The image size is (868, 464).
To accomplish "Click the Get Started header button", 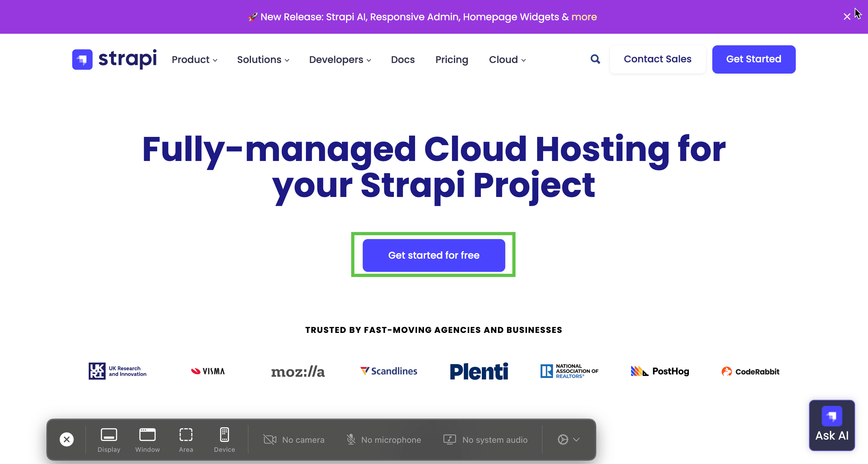I will pos(753,59).
